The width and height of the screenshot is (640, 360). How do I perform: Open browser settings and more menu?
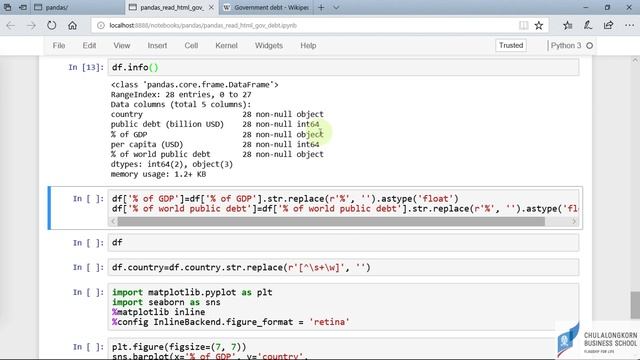pos(629,25)
